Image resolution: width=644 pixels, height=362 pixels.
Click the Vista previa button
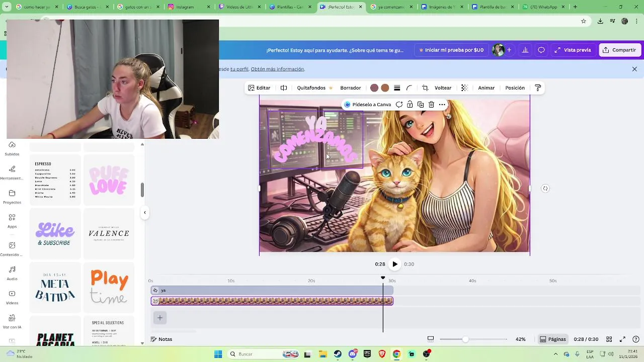pyautogui.click(x=573, y=50)
